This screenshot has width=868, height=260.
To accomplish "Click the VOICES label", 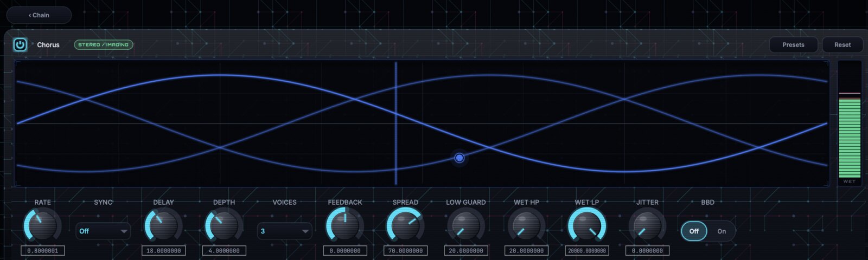I will (x=284, y=202).
